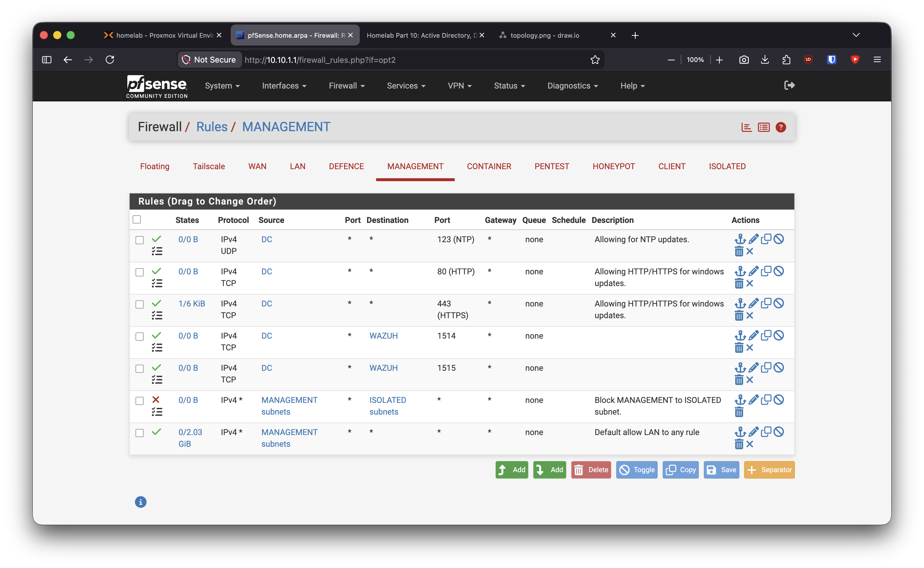
Task: Copy the Default allow LAN to any rule
Action: tap(766, 432)
